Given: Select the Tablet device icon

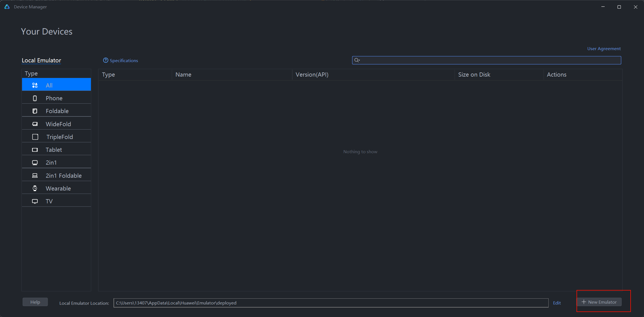Looking at the screenshot, I should tap(35, 150).
